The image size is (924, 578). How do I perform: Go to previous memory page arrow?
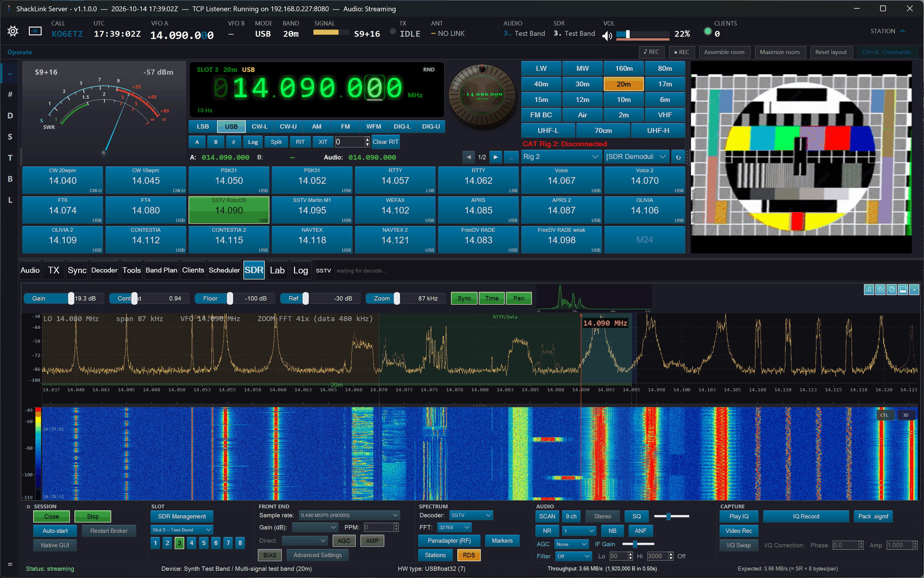click(468, 157)
